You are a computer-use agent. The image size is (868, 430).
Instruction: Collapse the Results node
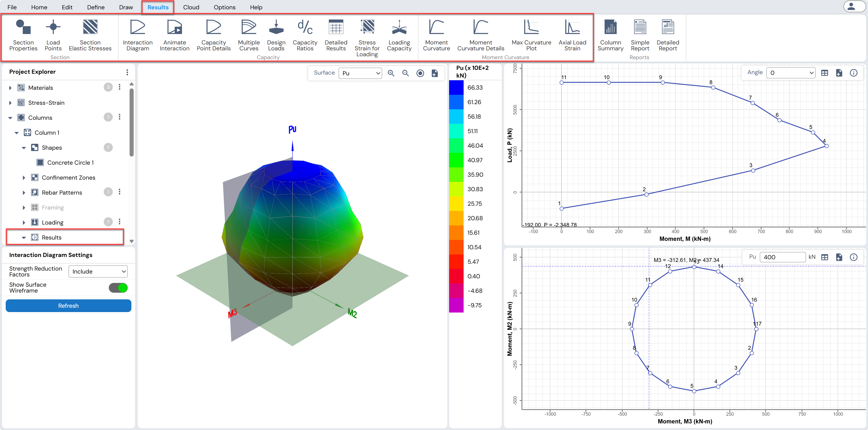pos(24,237)
